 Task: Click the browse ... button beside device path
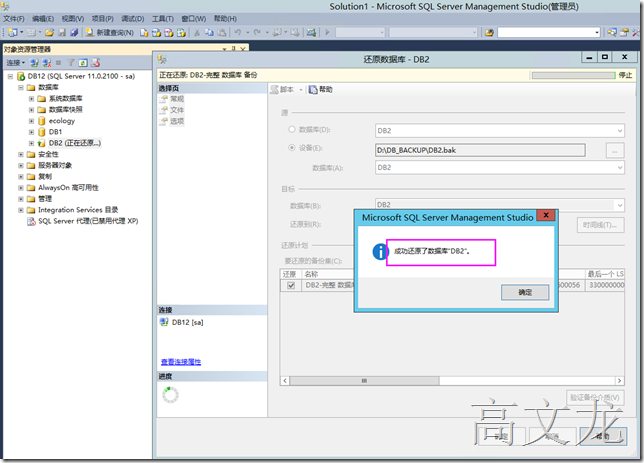[x=615, y=150]
